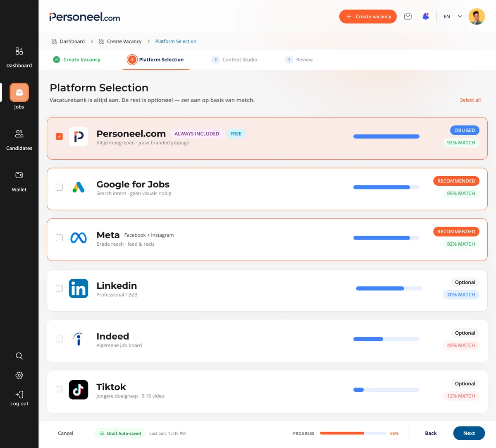Click the Tiktok match bar
The image size is (496, 448).
(x=386, y=390)
